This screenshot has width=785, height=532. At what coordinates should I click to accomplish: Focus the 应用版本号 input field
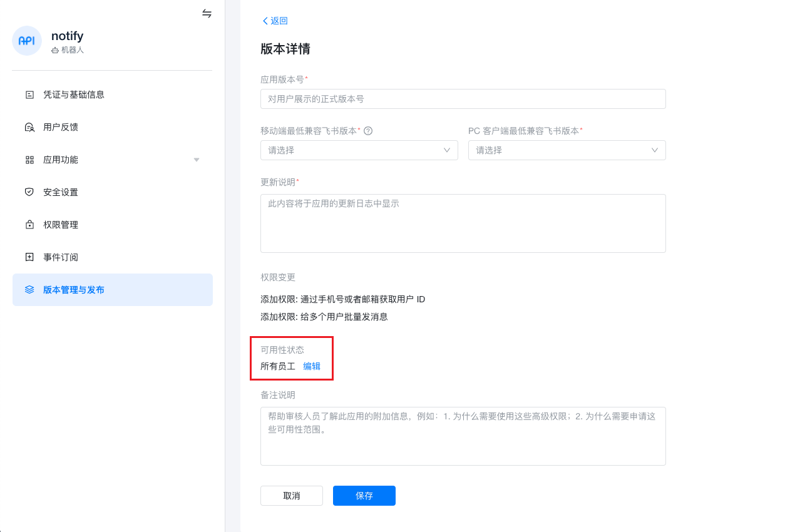[x=463, y=99]
